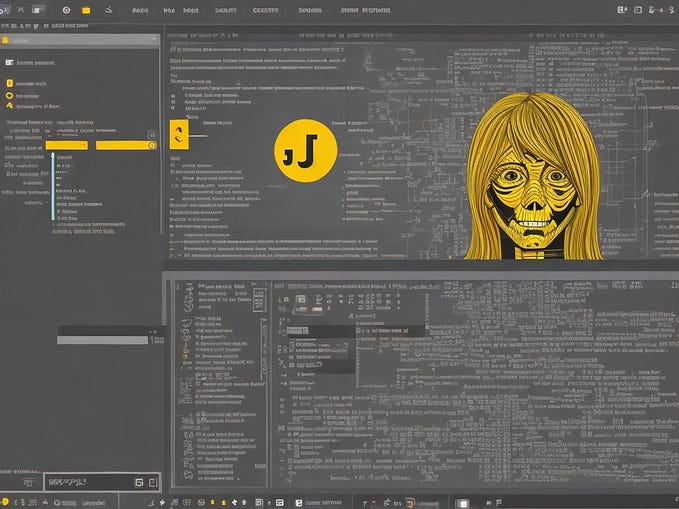The height and width of the screenshot is (509, 679).
Task: Click the first icon of the top-right icon group
Action: tap(622, 10)
